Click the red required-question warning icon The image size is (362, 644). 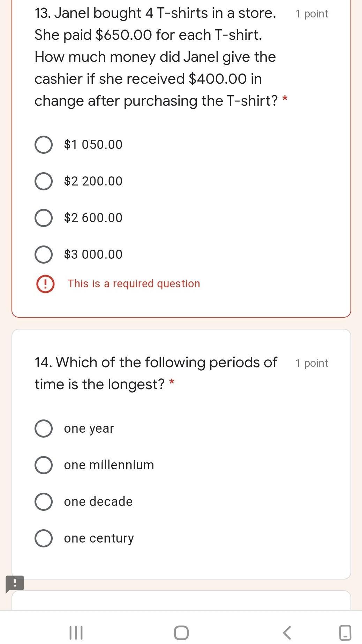45,284
